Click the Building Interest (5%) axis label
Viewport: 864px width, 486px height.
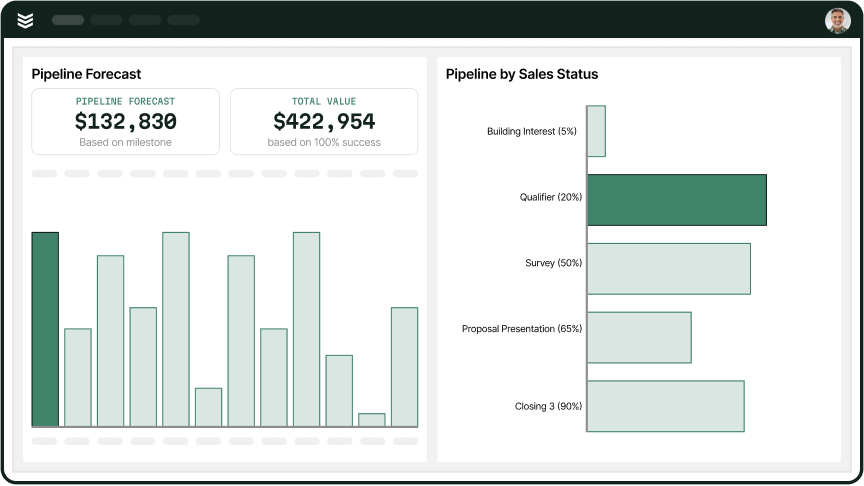[532, 131]
